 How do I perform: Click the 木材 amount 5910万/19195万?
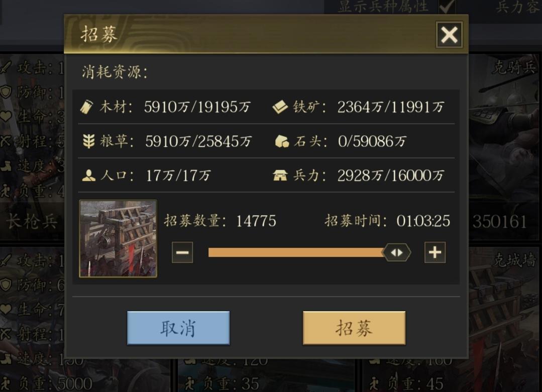[197, 107]
